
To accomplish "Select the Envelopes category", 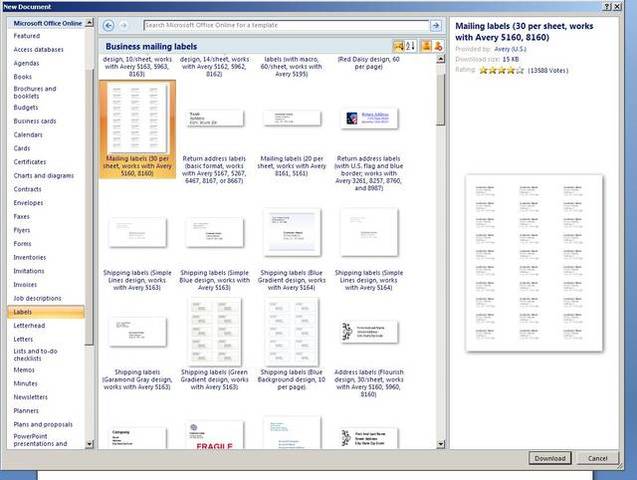I will (x=28, y=202).
